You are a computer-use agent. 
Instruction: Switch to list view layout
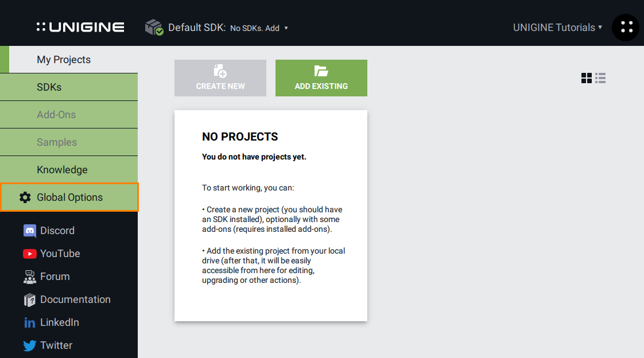click(x=600, y=78)
